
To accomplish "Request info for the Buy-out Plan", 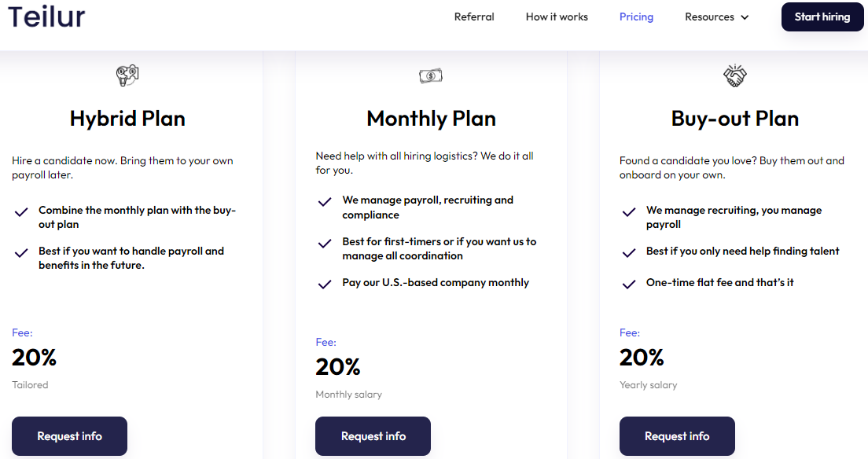I will point(677,436).
